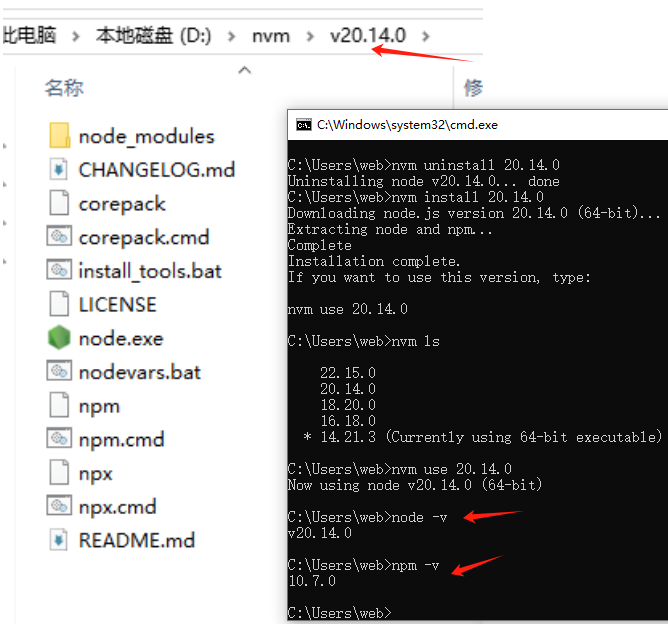
Task: Expand the chevron after v20.14.0 breadcrumb
Action: [x=427, y=36]
